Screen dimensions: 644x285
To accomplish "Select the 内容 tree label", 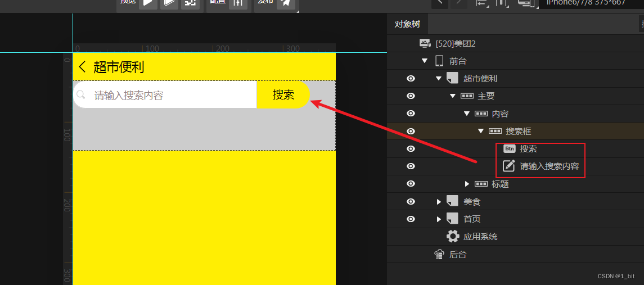I will pyautogui.click(x=500, y=114).
